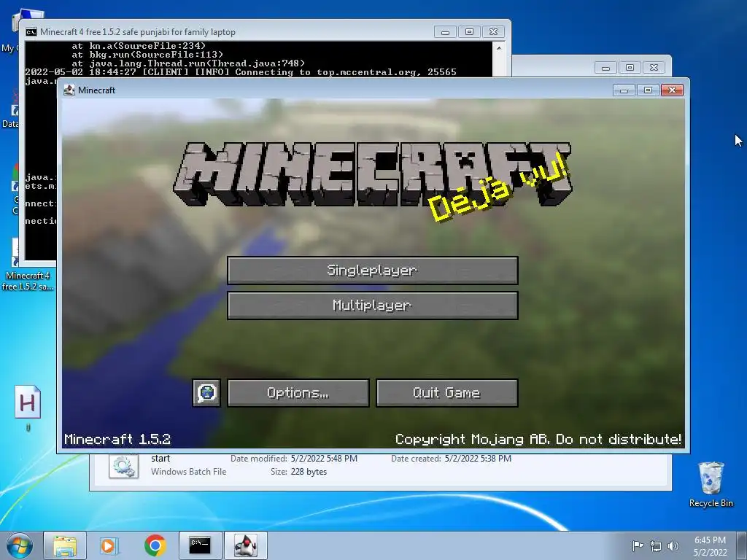Screen dimensions: 747x560
Task: Select the 'Windows Batch File' type text
Action: 189,472
